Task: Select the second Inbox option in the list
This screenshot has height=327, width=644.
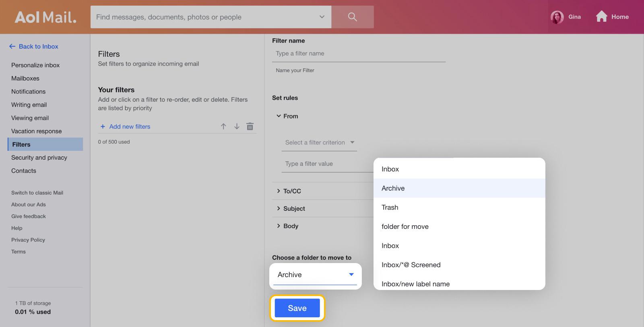Action: [459, 245]
